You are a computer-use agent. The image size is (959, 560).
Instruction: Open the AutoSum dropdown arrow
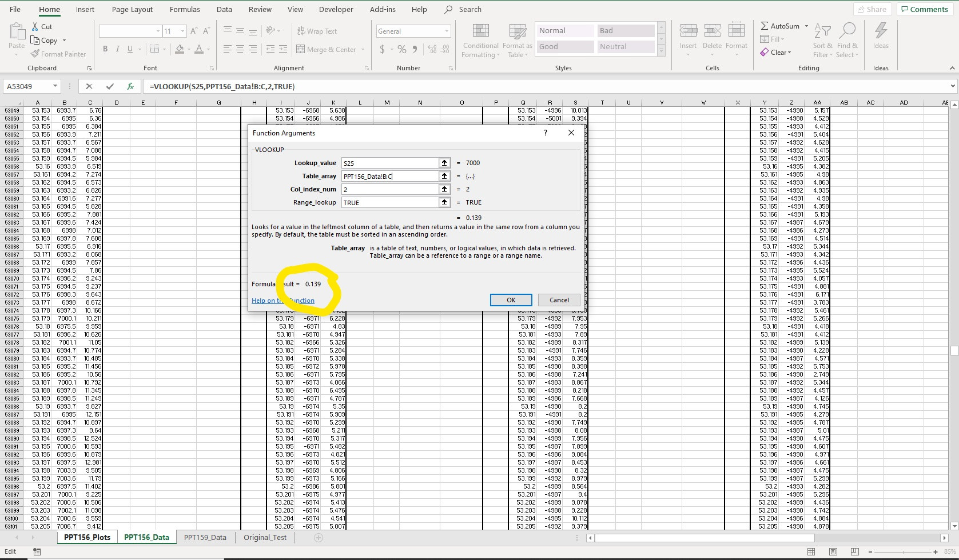806,26
